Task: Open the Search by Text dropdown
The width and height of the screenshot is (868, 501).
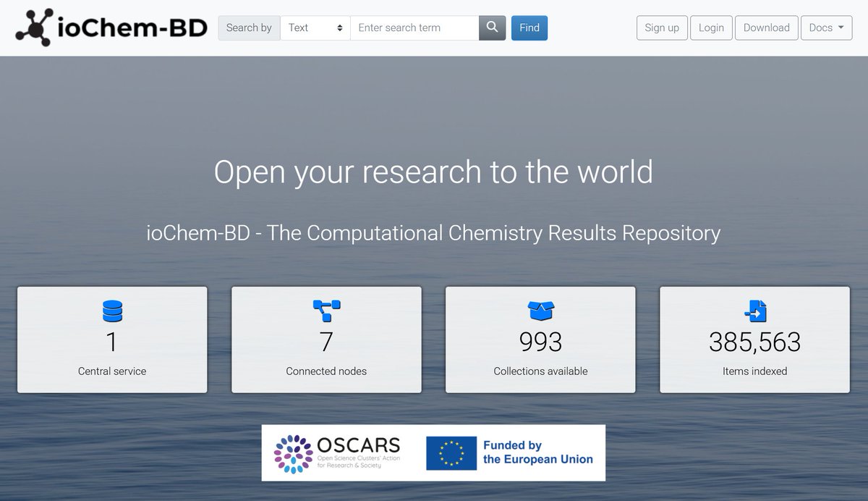Action: tap(315, 28)
